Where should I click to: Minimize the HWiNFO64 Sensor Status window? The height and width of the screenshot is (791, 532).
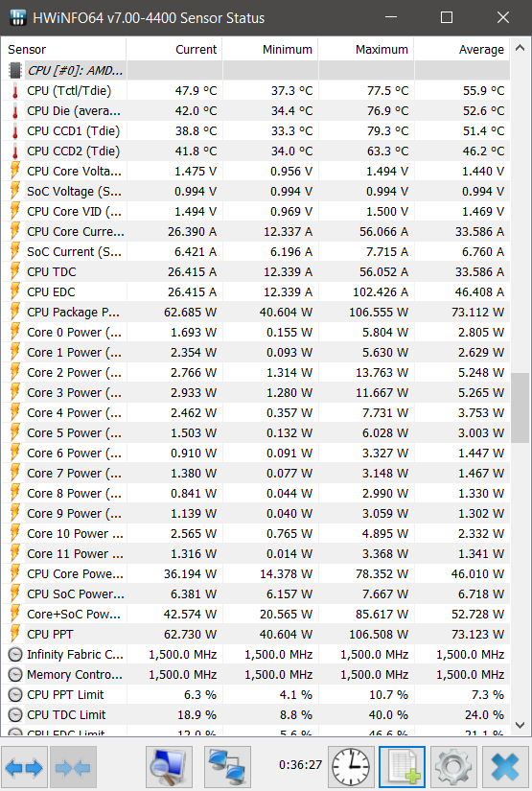(x=391, y=17)
